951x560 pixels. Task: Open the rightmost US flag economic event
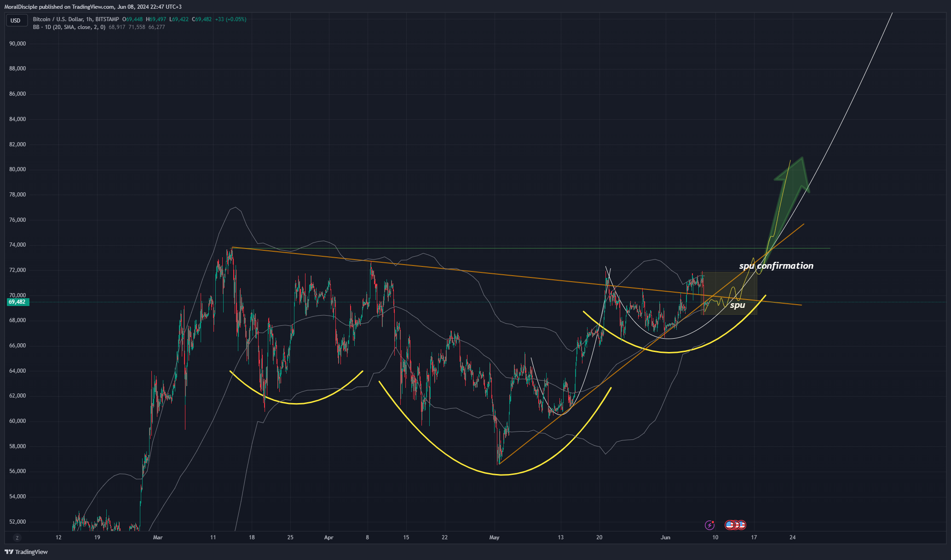tap(742, 525)
